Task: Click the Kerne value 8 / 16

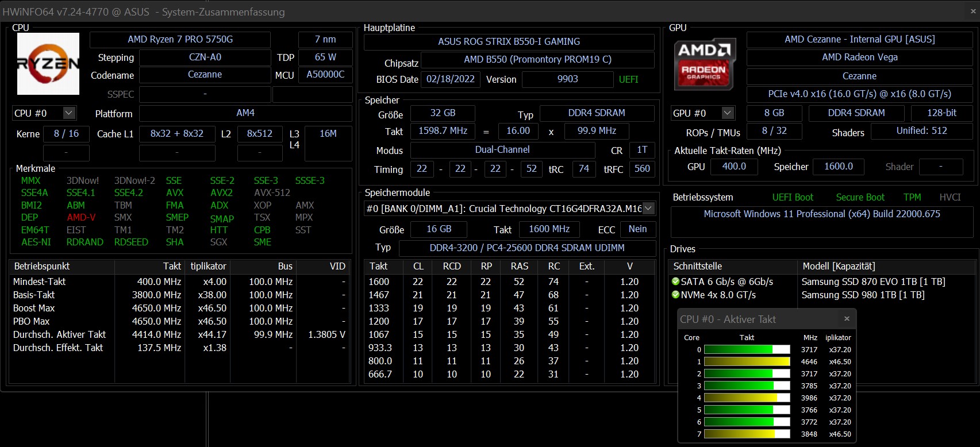Action: (66, 134)
